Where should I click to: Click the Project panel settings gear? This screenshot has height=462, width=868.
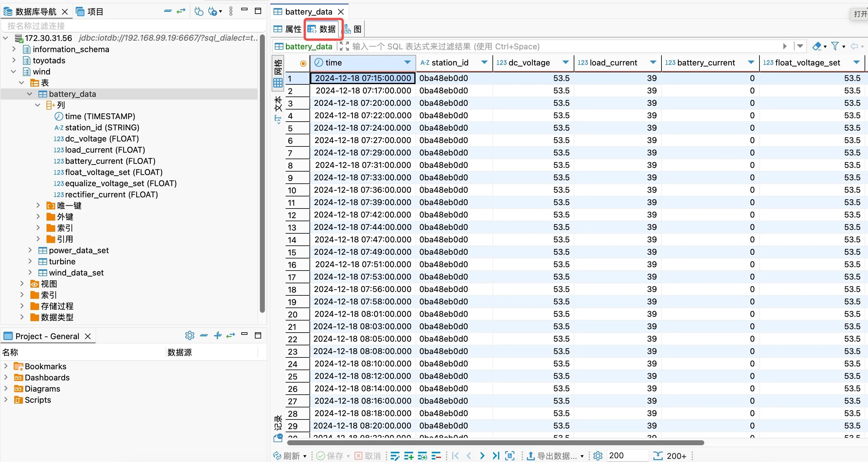coord(190,335)
